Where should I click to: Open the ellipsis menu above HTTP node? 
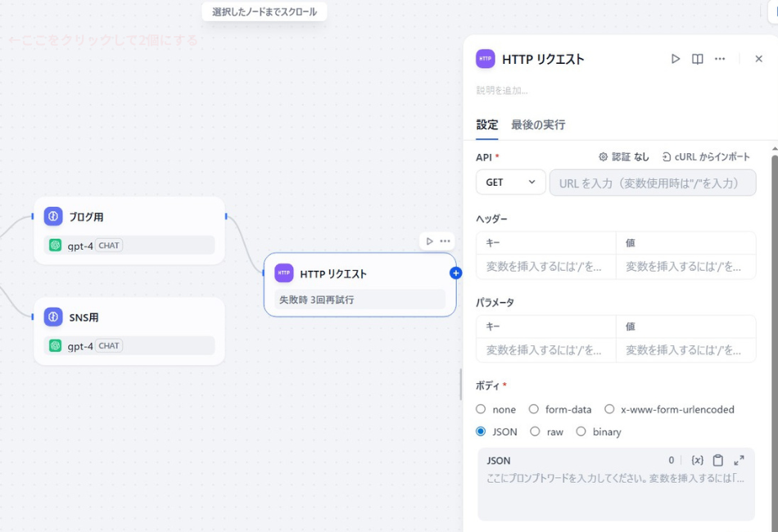(445, 241)
